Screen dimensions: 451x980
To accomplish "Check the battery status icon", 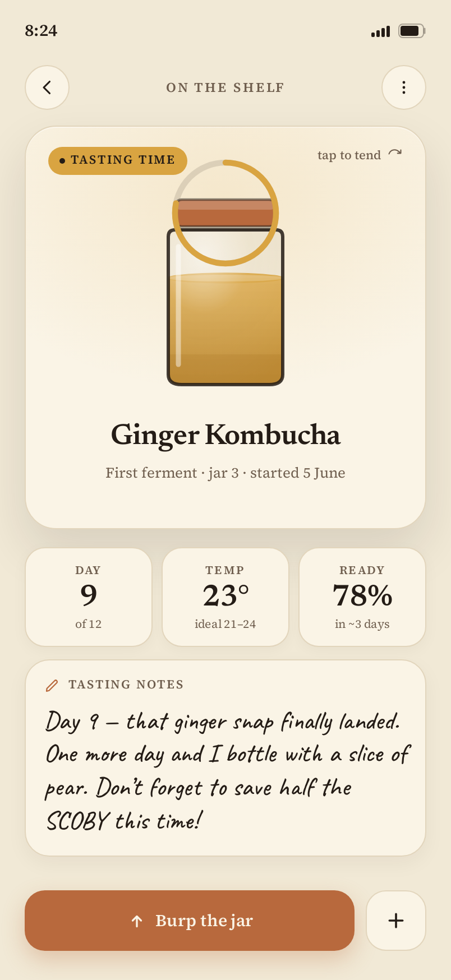I will (412, 31).
